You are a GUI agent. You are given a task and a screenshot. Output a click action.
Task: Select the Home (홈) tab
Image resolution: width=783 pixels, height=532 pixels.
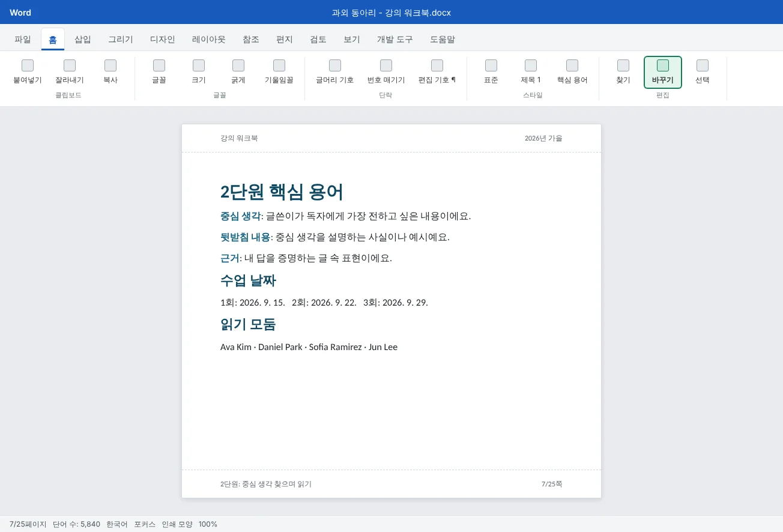[x=53, y=40]
